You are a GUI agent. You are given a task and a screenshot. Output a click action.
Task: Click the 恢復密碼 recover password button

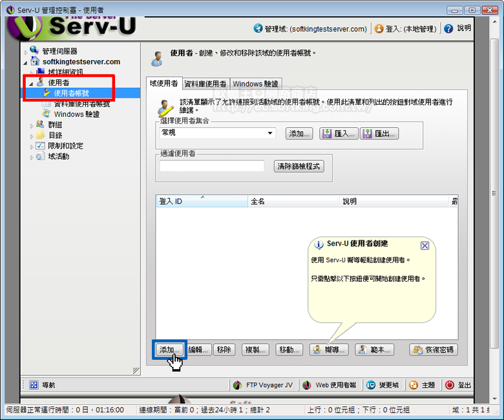[434, 350]
